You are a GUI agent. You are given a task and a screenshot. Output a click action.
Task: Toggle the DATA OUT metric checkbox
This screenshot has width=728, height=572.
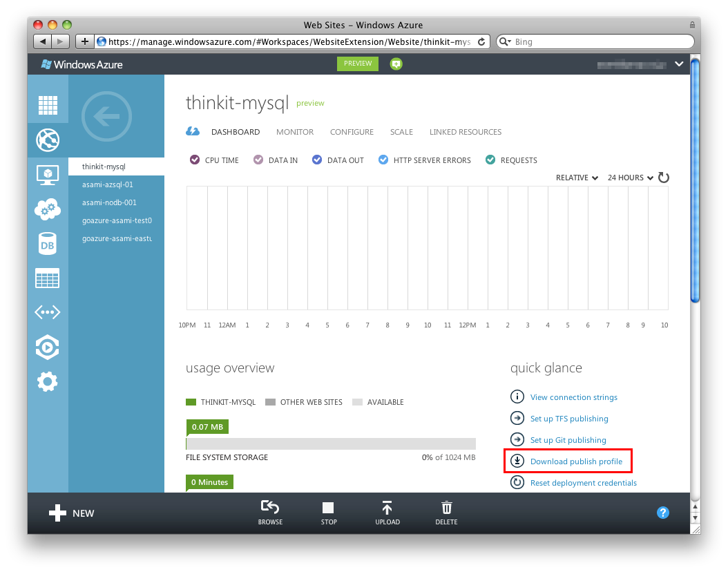316,160
